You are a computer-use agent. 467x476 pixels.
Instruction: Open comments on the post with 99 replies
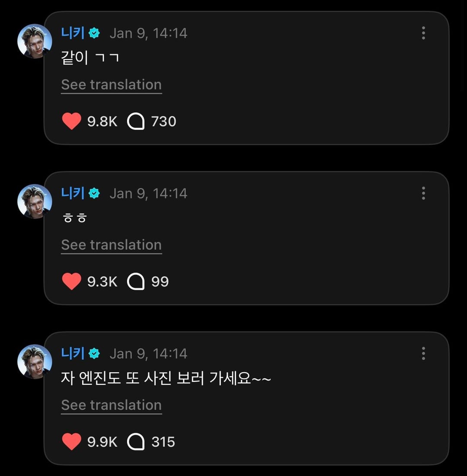136,282
